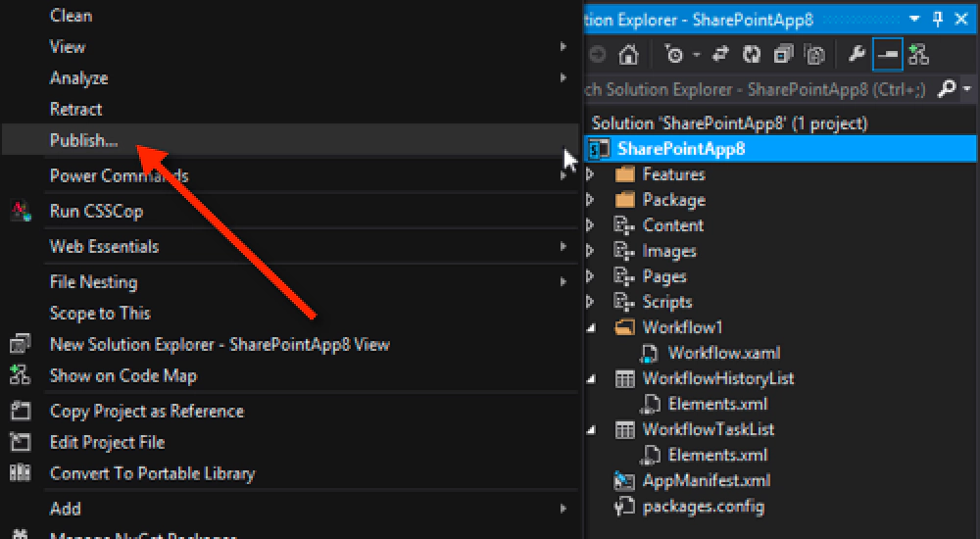980x539 pixels.
Task: Toggle the Preview Selected Items button
Action: point(887,55)
